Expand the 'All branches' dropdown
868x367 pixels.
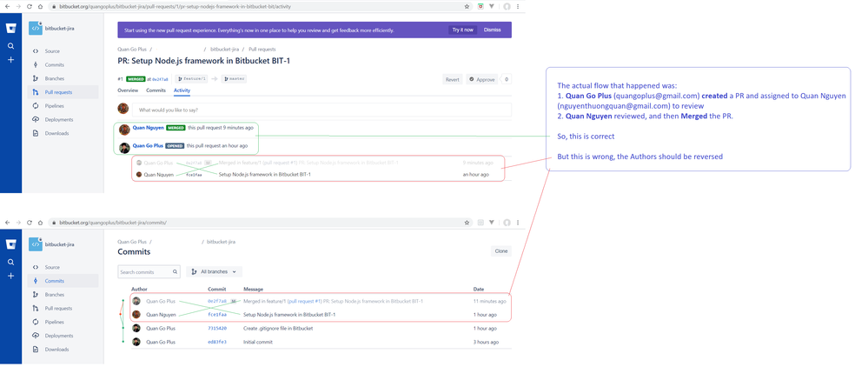(x=215, y=272)
